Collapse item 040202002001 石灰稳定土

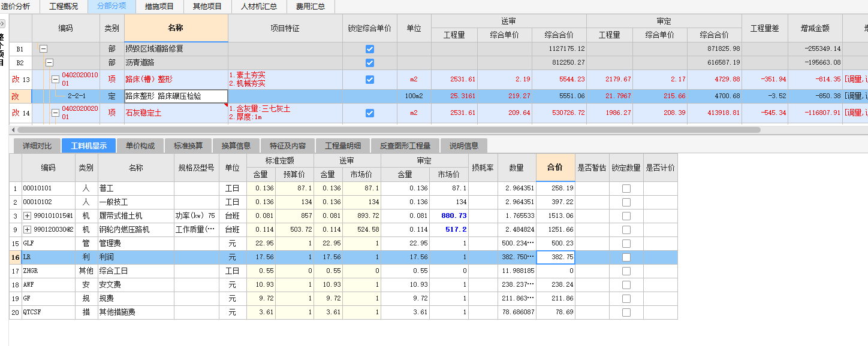coord(56,113)
